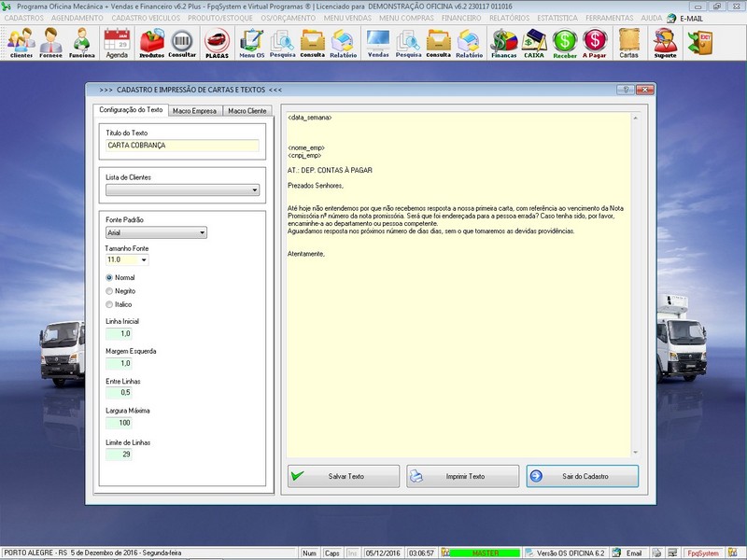
Task: Open the Clientes toolbar icon
Action: coord(21,43)
